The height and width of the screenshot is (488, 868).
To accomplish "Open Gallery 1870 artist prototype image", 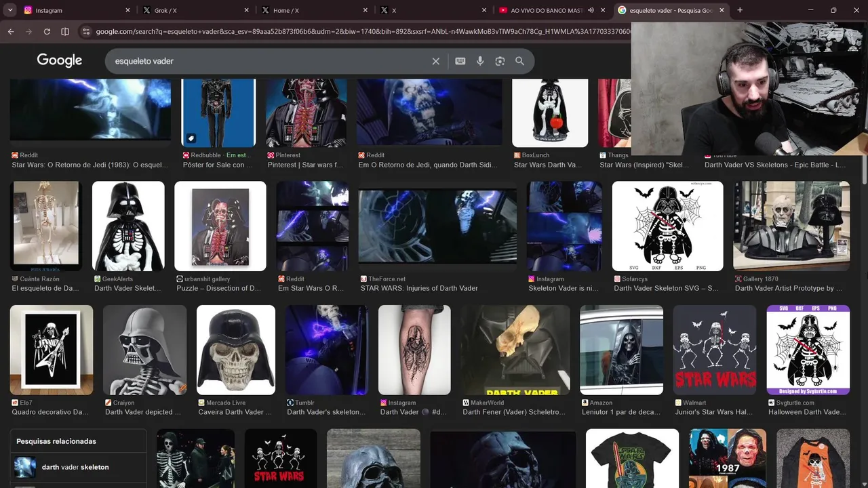I will [x=791, y=226].
